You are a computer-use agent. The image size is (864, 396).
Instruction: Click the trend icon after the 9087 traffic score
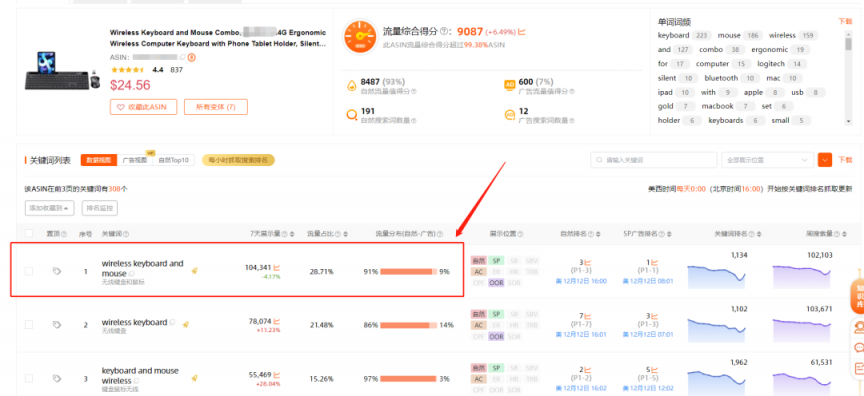pos(522,32)
